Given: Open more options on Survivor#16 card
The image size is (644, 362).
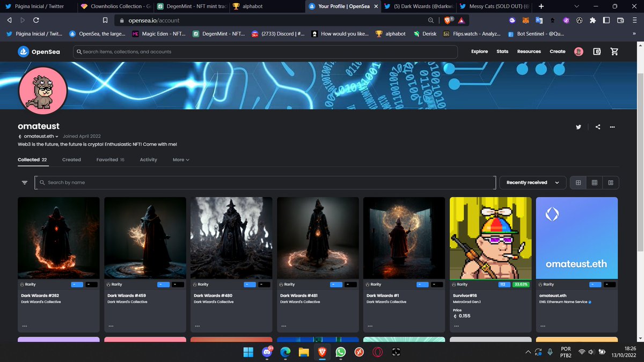Looking at the screenshot, I should pyautogui.click(x=457, y=326).
